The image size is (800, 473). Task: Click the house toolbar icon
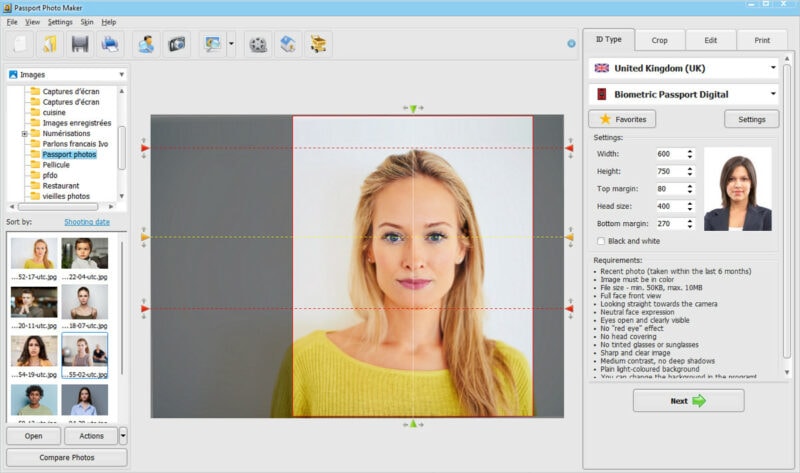[x=288, y=44]
